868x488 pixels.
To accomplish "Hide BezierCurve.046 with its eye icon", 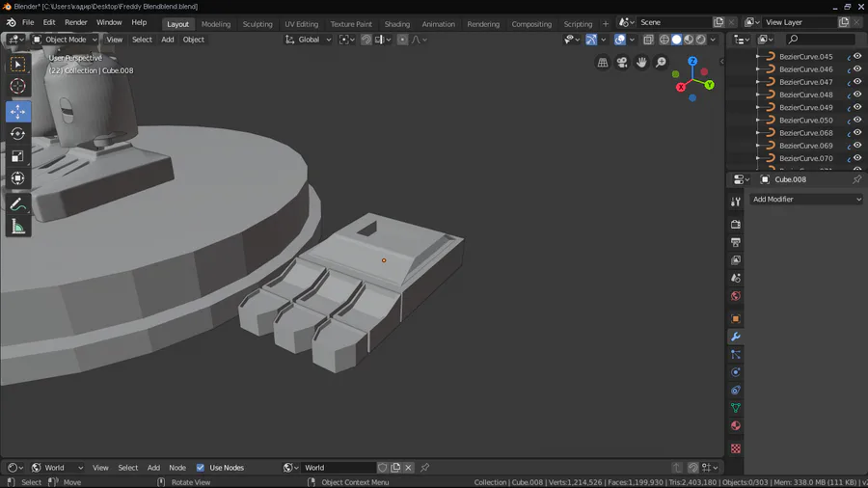I will click(x=857, y=68).
